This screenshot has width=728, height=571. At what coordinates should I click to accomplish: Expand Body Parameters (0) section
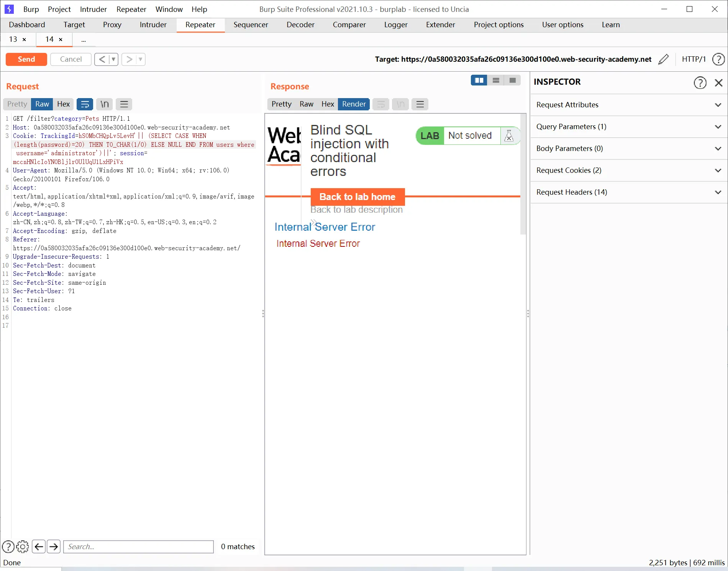[x=629, y=148]
